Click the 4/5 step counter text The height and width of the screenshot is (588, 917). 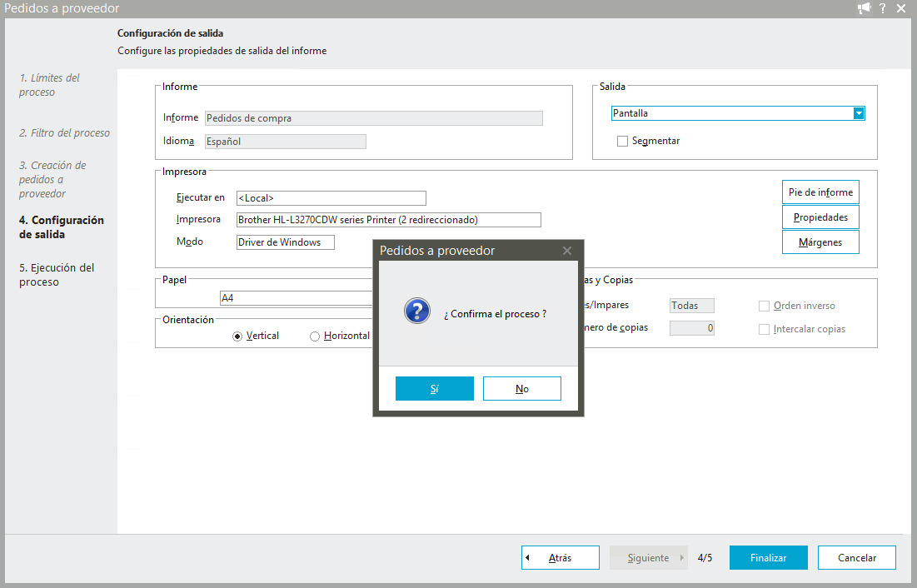click(705, 557)
